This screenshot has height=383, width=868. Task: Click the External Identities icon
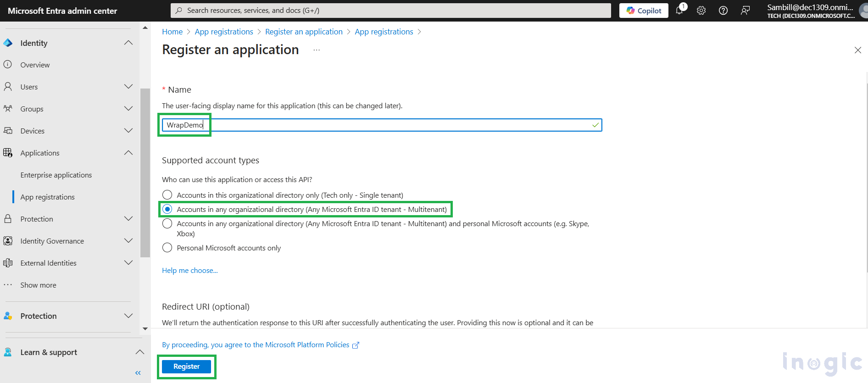(8, 263)
